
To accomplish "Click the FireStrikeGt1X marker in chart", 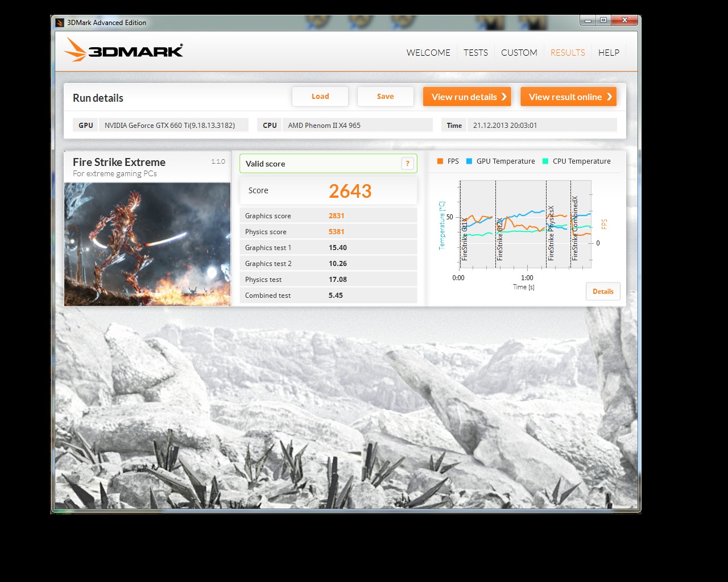I will [x=464, y=239].
